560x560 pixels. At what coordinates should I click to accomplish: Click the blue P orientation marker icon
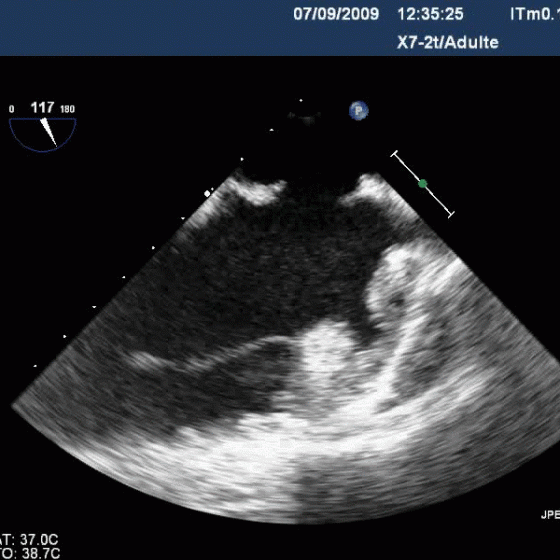click(359, 110)
